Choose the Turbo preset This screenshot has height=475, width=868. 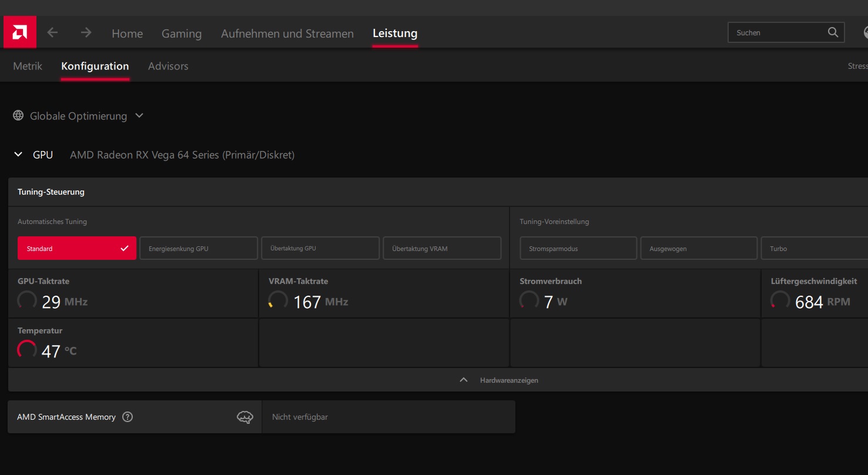click(x=815, y=248)
